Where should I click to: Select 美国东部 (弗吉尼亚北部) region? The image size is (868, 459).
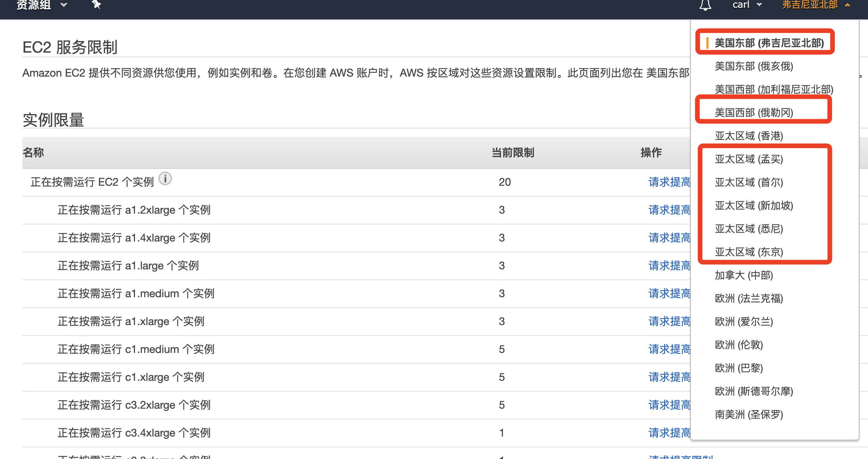[x=769, y=43]
